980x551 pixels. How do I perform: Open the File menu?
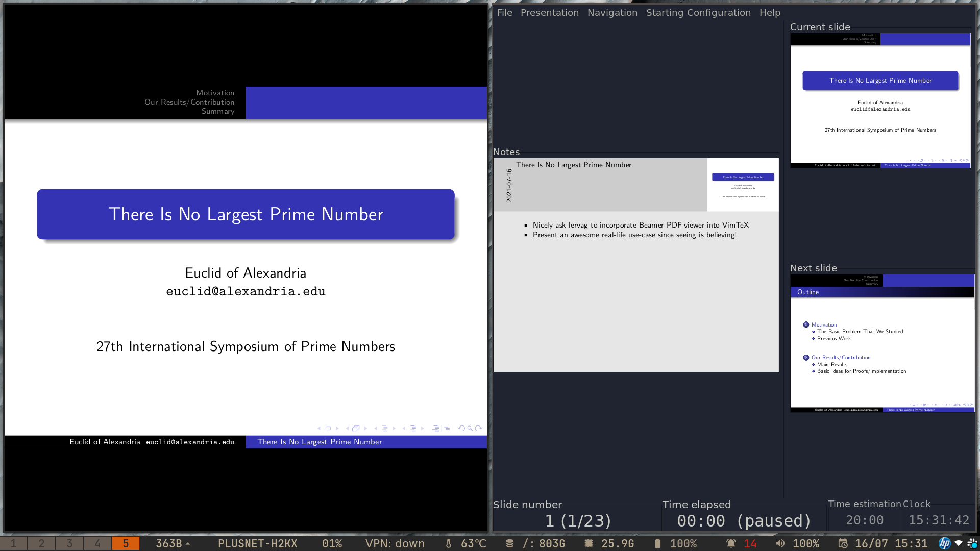504,12
